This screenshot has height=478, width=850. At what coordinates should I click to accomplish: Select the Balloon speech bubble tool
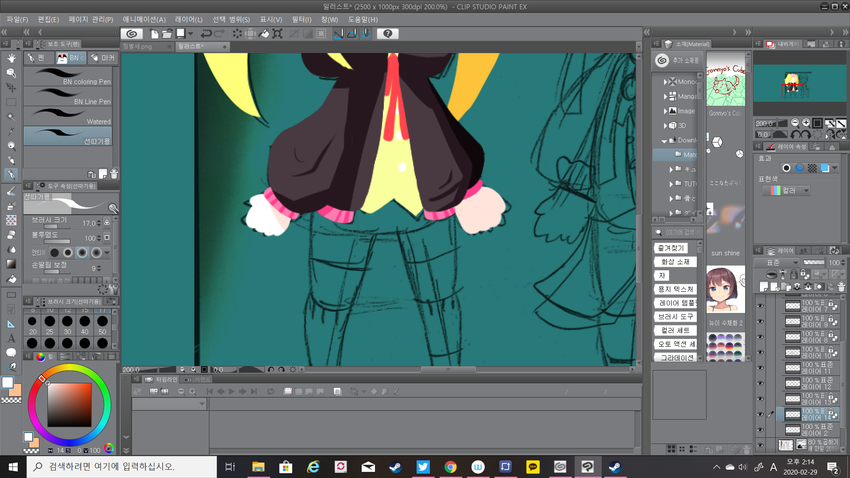11,353
